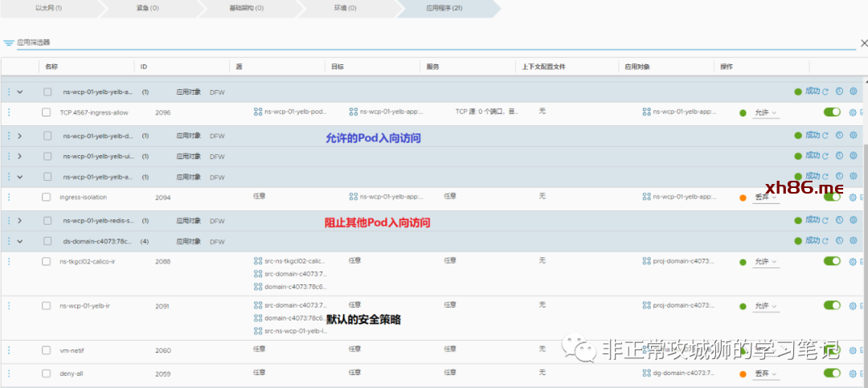Click the filter icon beside 应用筛选器
Viewport: 868px width, 388px height.
click(x=9, y=43)
